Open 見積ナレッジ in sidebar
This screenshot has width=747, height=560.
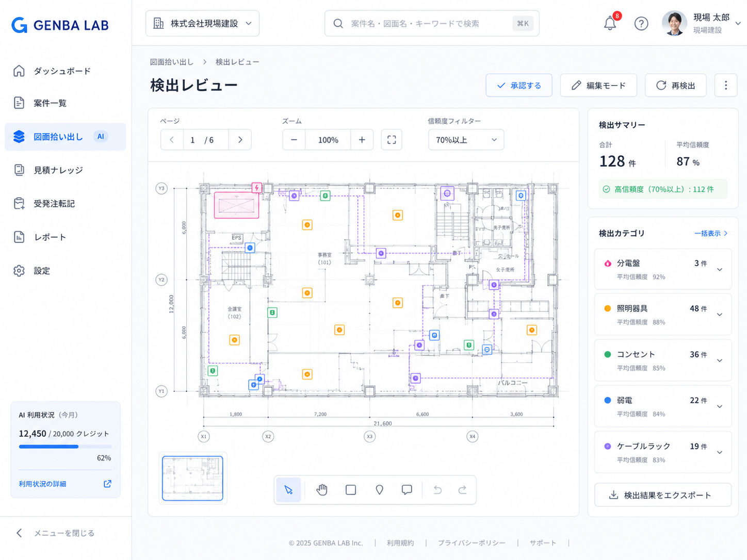[x=66, y=170]
